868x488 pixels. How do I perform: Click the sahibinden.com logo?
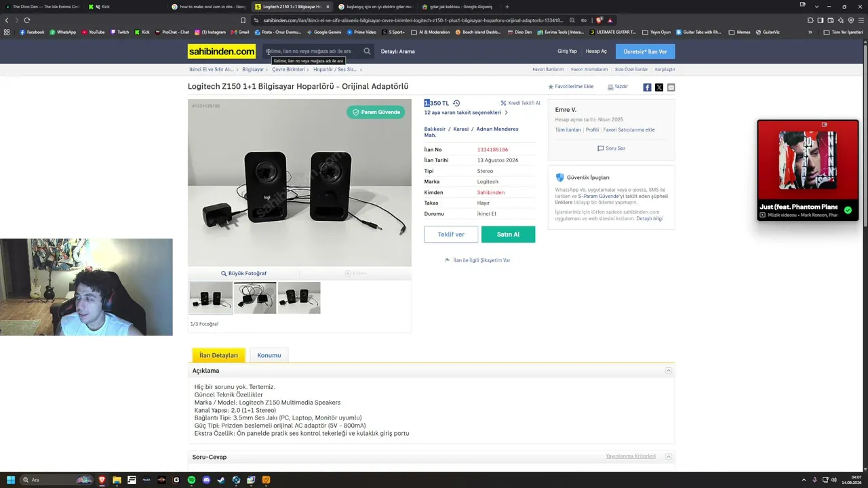222,52
